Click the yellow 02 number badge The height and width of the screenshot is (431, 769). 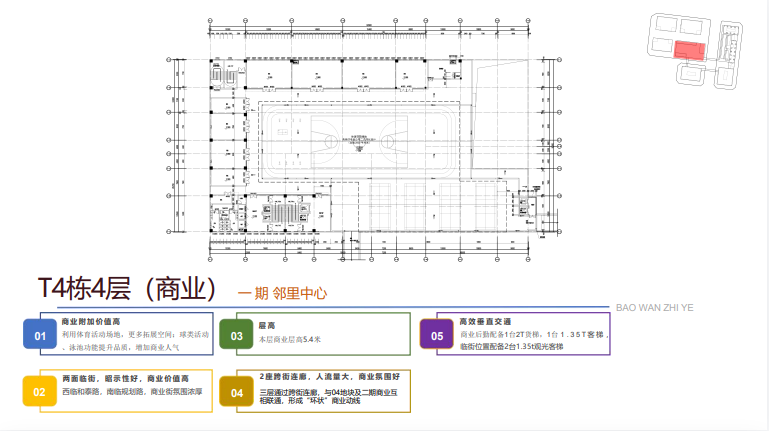click(x=40, y=391)
